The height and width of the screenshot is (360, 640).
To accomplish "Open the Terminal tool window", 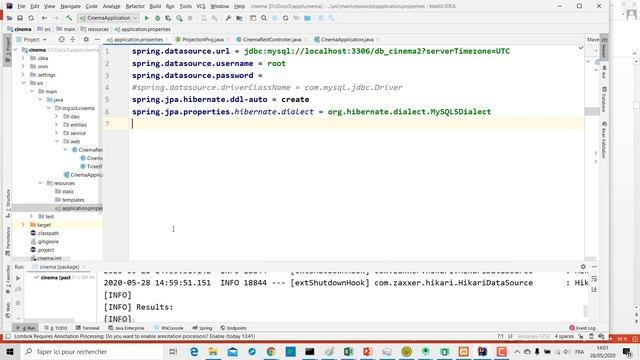I will click(88, 328).
